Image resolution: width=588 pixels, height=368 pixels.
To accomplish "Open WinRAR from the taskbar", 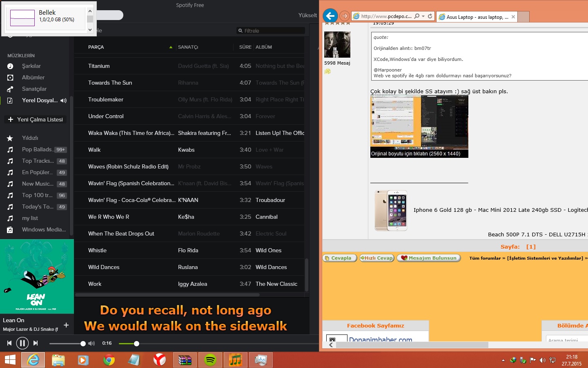I will click(185, 360).
